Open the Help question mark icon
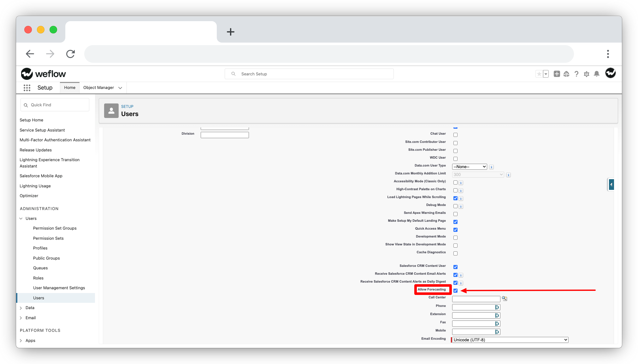This screenshot has height=364, width=638. pos(576,74)
